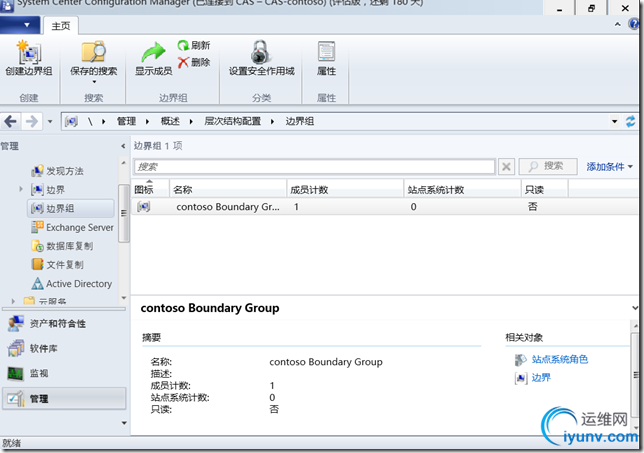Open workspace overflow options arrow
Image resolution: width=644 pixels, height=453 pixels.
pos(124,423)
